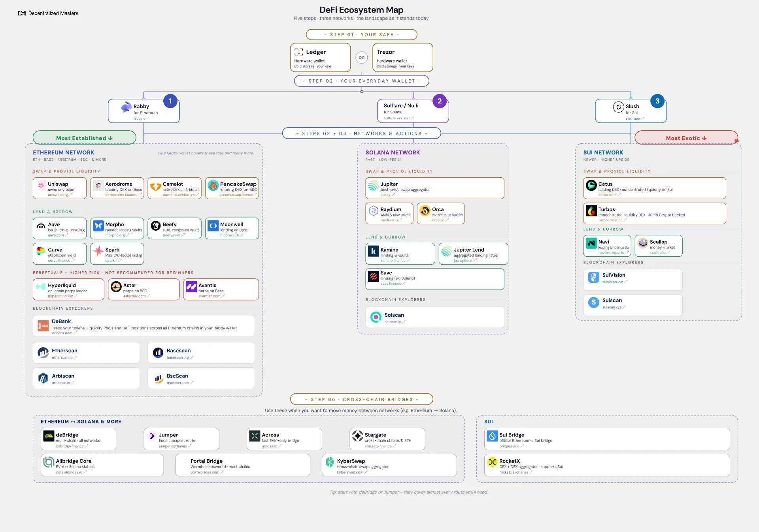Click the Basescan icon
This screenshot has width=759, height=532.
pos(158,353)
